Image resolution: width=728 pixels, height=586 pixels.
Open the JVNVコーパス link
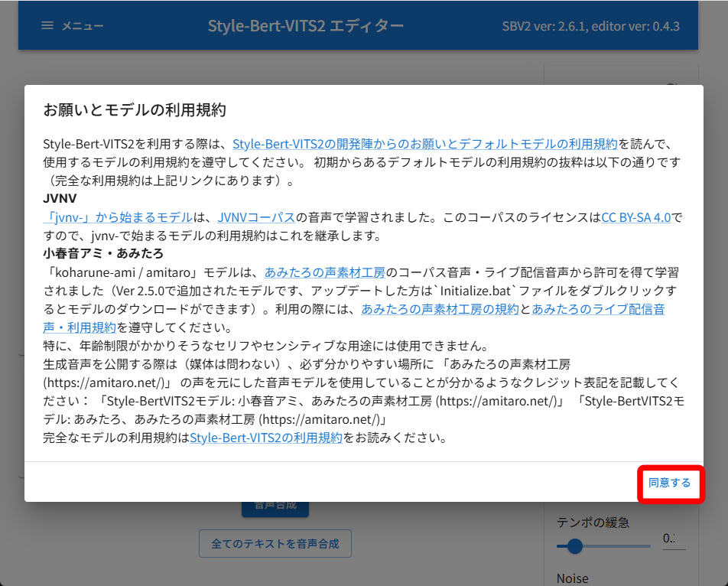[256, 217]
